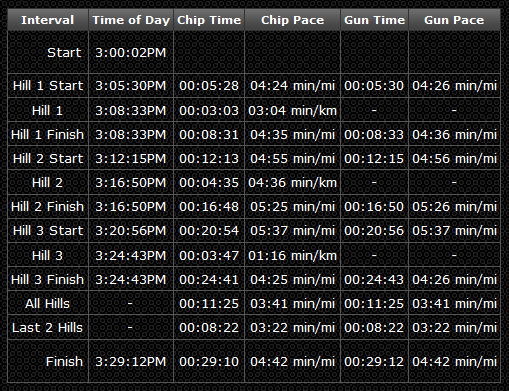Select the Last 2 Hills row label
Image resolution: width=509 pixels, height=391 pixels.
pos(47,328)
